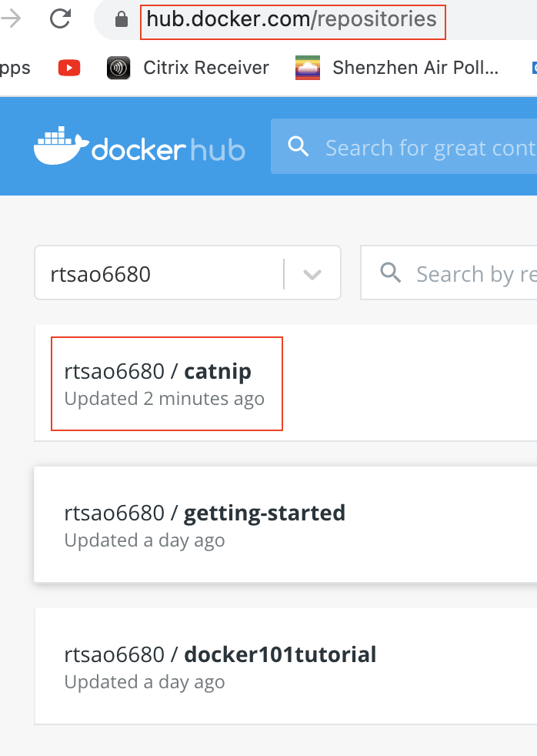Click the Citrix Receiver bookmark icon

pyautogui.click(x=118, y=68)
